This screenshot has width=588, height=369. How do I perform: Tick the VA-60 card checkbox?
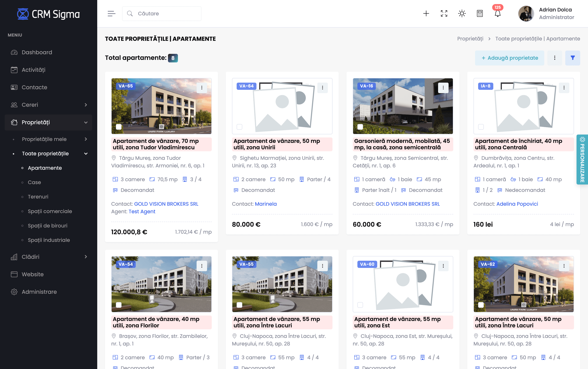(x=360, y=305)
